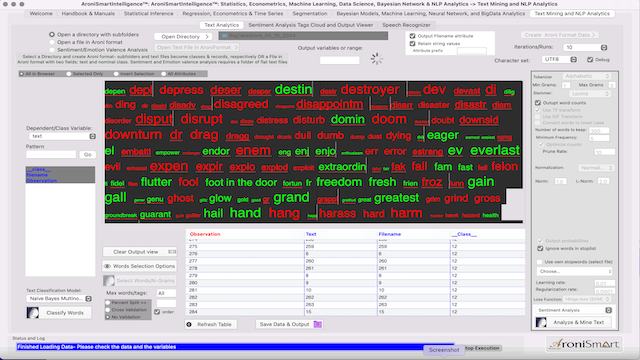Click the eye icon on Words Selection Options
Viewport: 640px width, 360px height.
tap(107, 266)
